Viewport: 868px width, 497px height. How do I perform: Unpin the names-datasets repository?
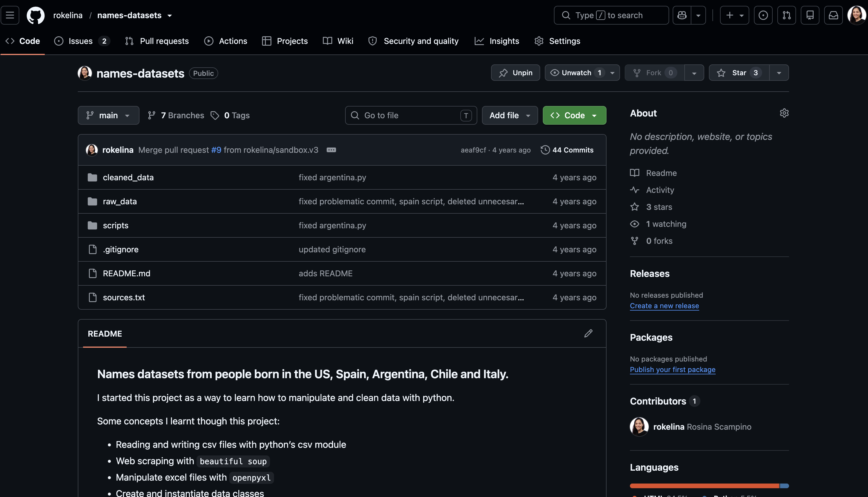click(515, 73)
